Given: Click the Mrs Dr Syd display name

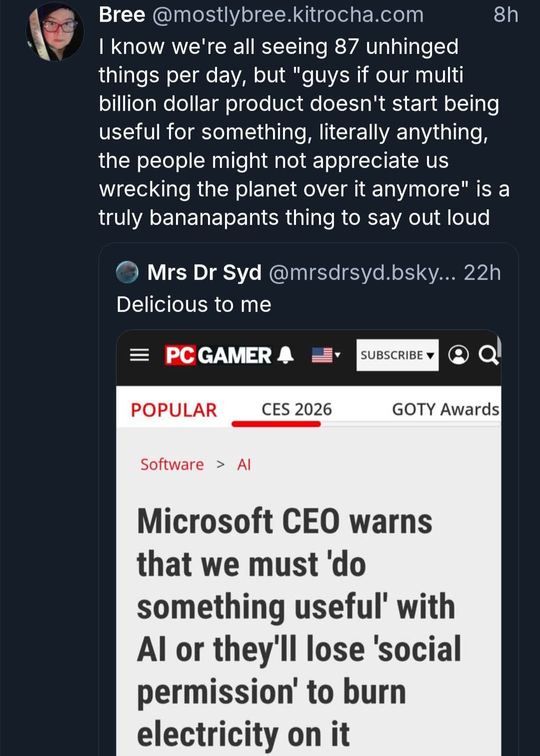Looking at the screenshot, I should click(x=204, y=272).
